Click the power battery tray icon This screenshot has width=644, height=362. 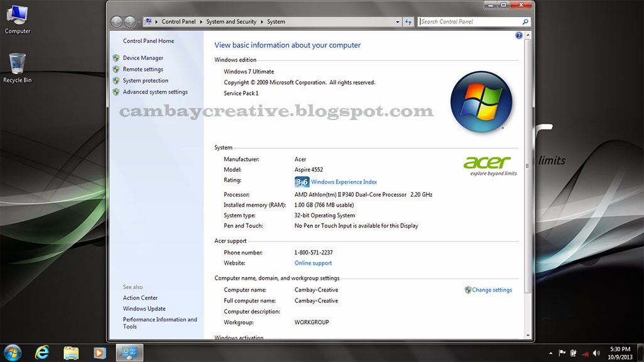pos(574,353)
